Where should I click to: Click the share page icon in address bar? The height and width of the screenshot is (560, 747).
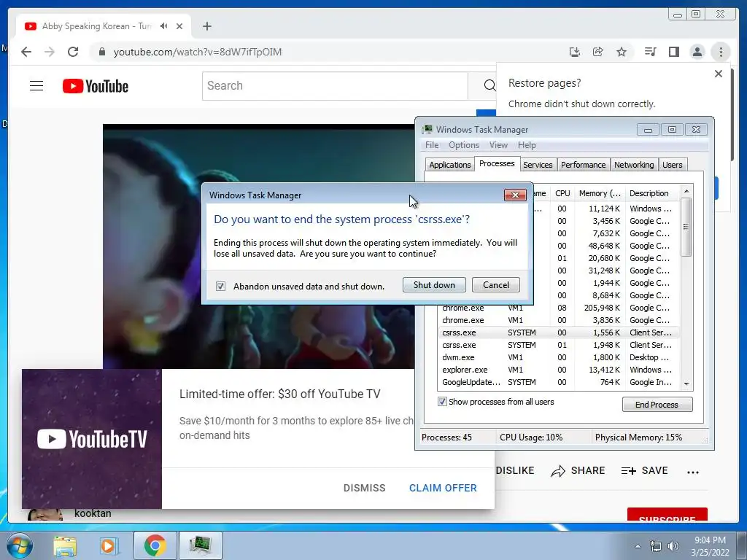[598, 52]
